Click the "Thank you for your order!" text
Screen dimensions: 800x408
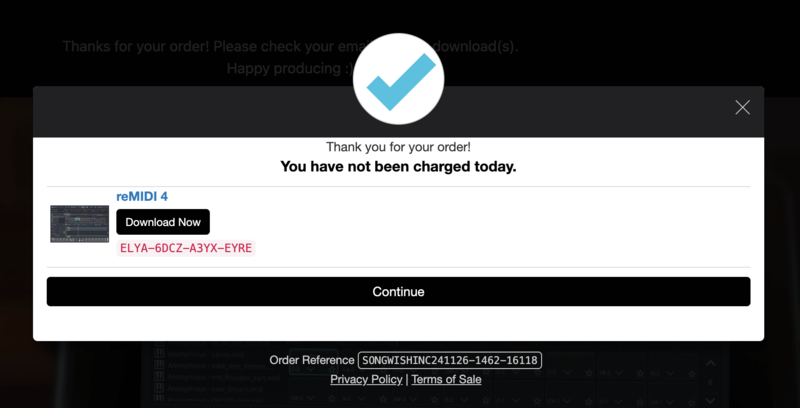coord(398,147)
